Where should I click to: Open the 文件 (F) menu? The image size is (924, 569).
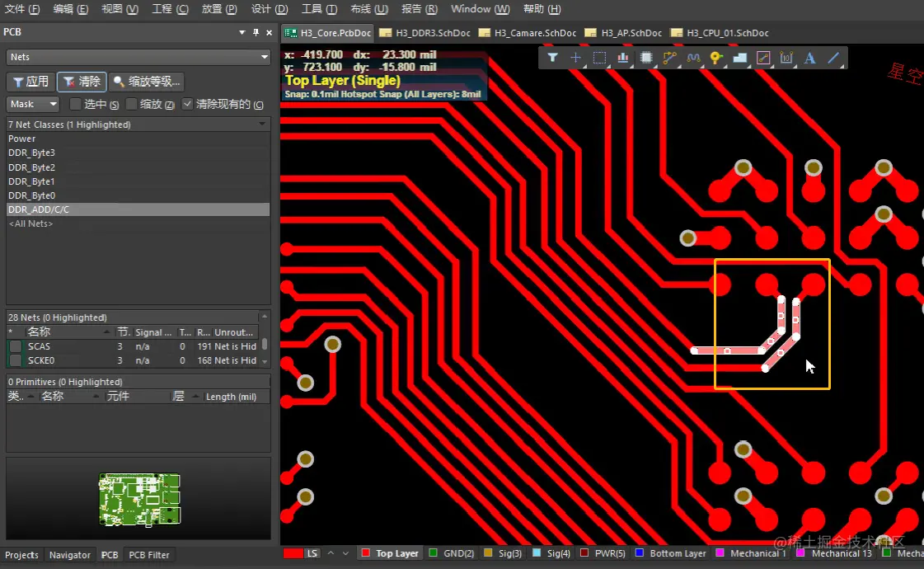(x=21, y=9)
